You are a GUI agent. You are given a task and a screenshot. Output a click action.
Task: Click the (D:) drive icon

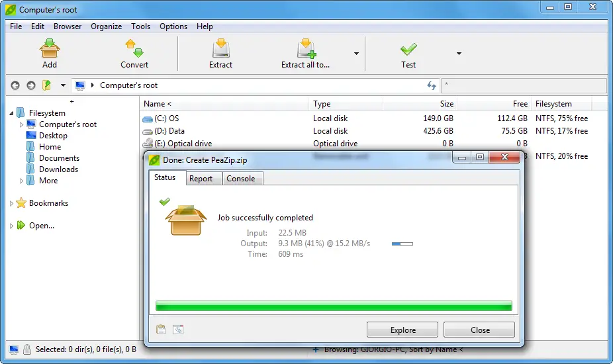click(x=148, y=132)
